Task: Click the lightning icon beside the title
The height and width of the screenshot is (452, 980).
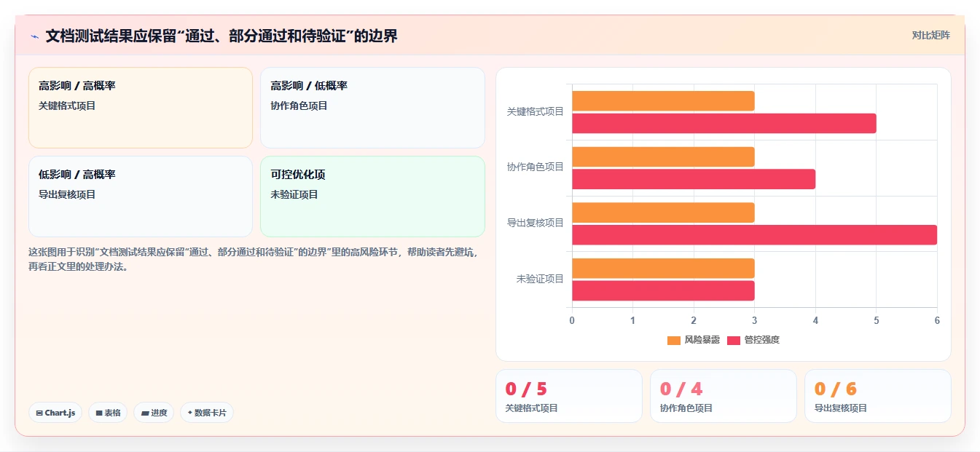Action: click(x=34, y=36)
